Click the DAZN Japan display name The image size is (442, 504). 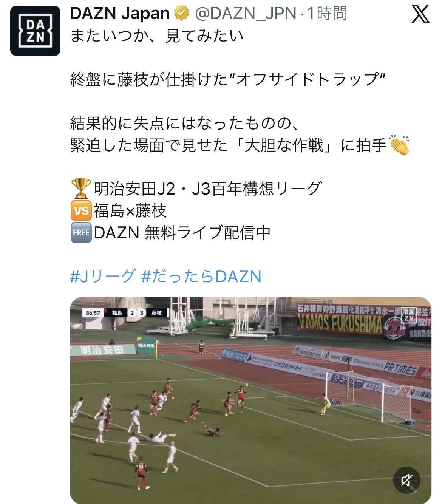120,14
